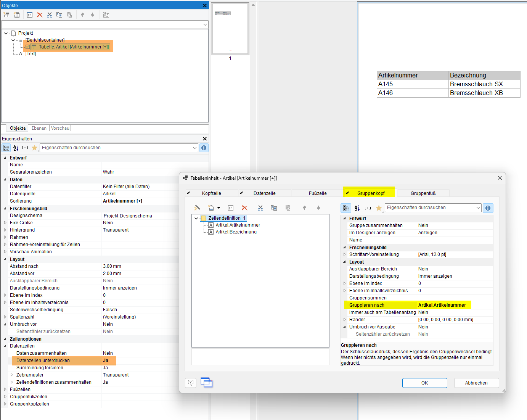Click the blue info icon in left Eigenschaften panel
527x420 pixels.
tap(204, 148)
